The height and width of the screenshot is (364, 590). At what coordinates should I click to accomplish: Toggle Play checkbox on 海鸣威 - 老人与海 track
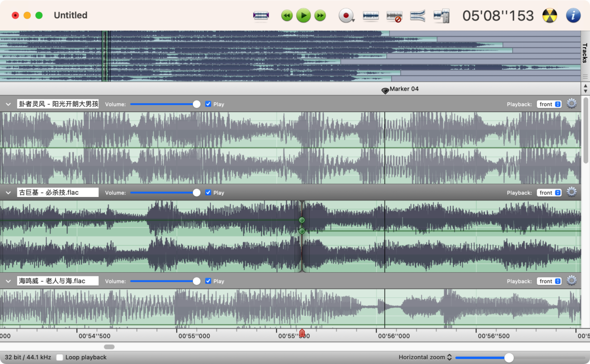(x=208, y=281)
